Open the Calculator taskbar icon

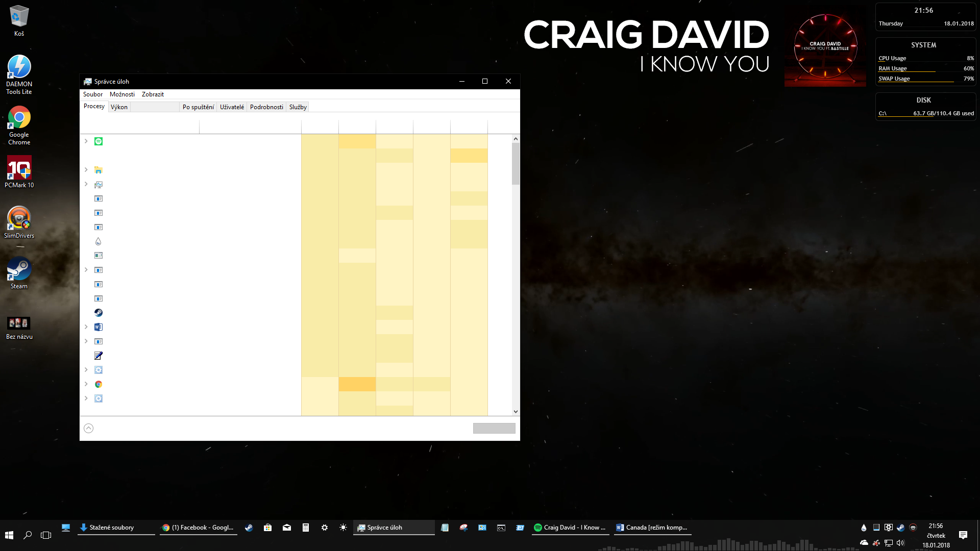(x=306, y=528)
